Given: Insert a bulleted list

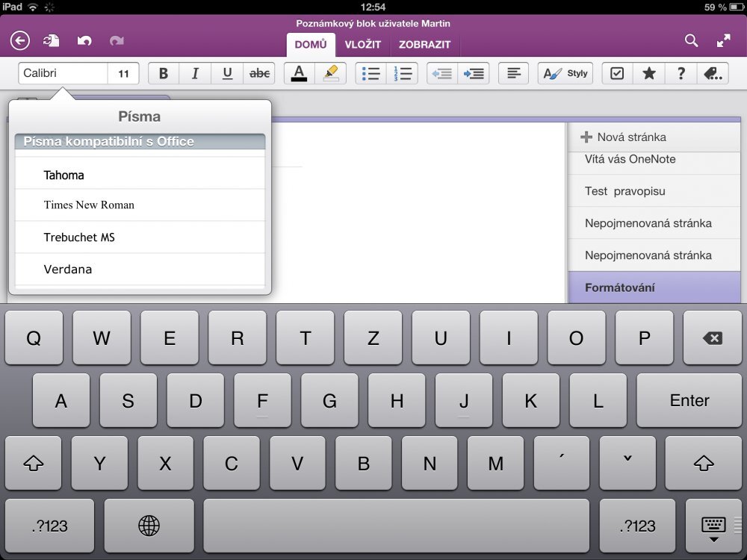Looking at the screenshot, I should coord(371,73).
